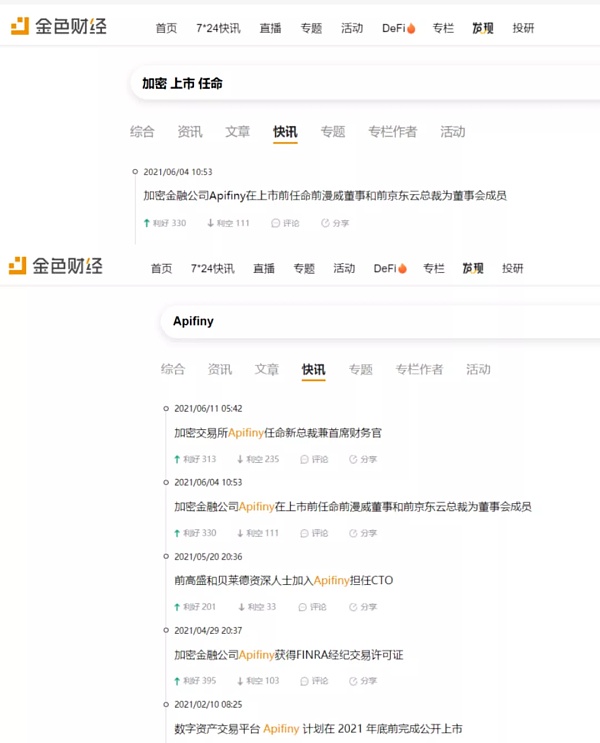
Task: Open 文章 tab below '加密 上市 任命' search
Action: pyautogui.click(x=237, y=132)
